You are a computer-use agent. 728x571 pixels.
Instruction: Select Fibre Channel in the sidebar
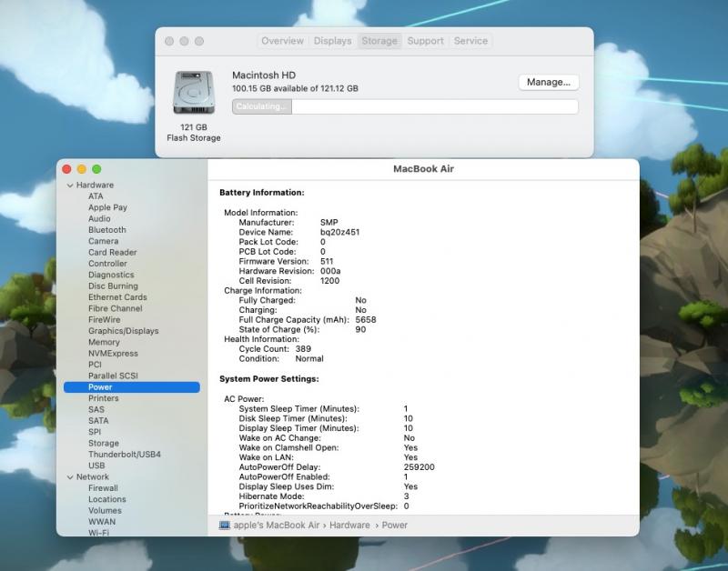pos(116,308)
